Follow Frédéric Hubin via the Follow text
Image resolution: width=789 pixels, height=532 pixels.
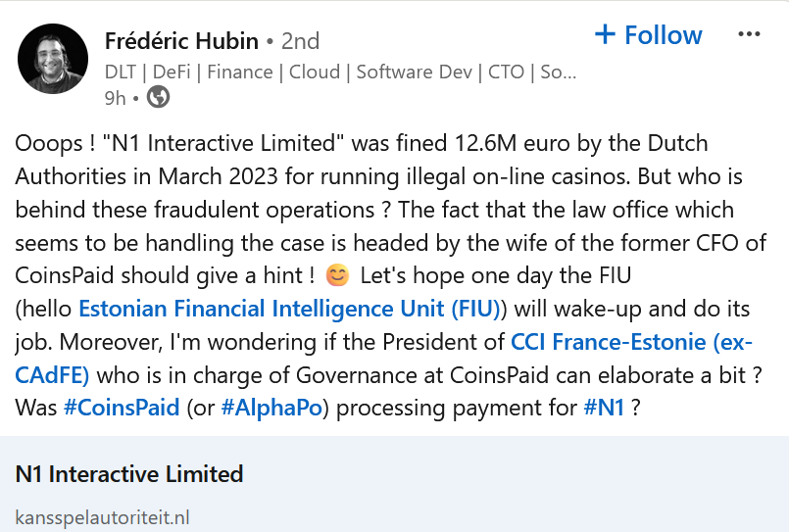[664, 34]
